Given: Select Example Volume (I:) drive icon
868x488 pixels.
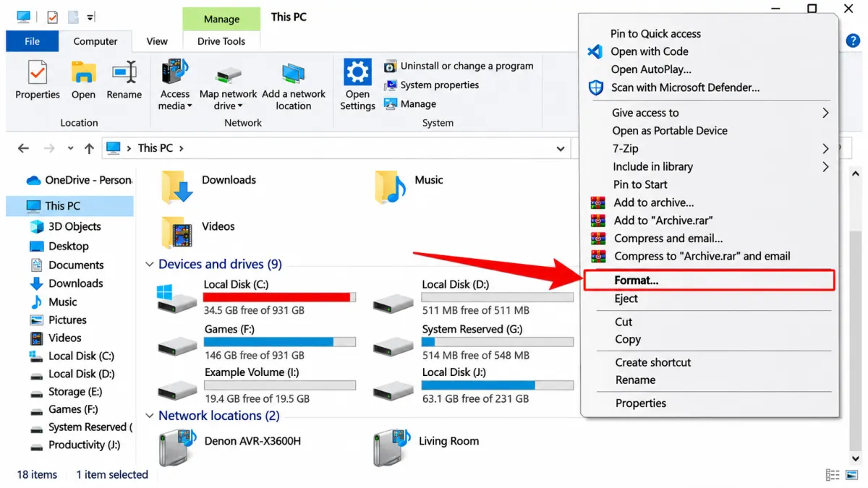Looking at the screenshot, I should (x=177, y=390).
